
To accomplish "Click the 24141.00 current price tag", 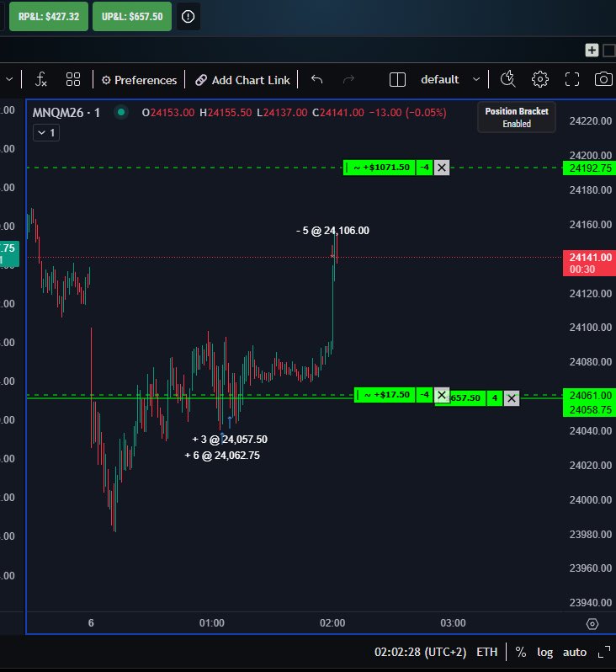I will coord(589,263).
